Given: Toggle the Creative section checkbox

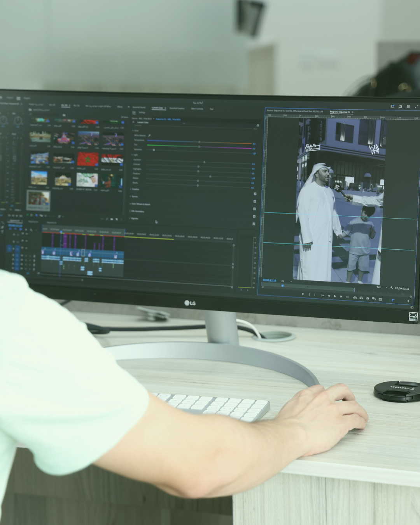Looking at the screenshot, I should coord(255,194).
